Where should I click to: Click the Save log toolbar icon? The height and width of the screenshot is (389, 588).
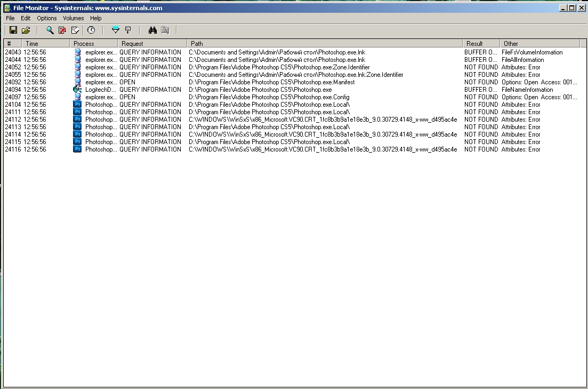pyautogui.click(x=13, y=30)
